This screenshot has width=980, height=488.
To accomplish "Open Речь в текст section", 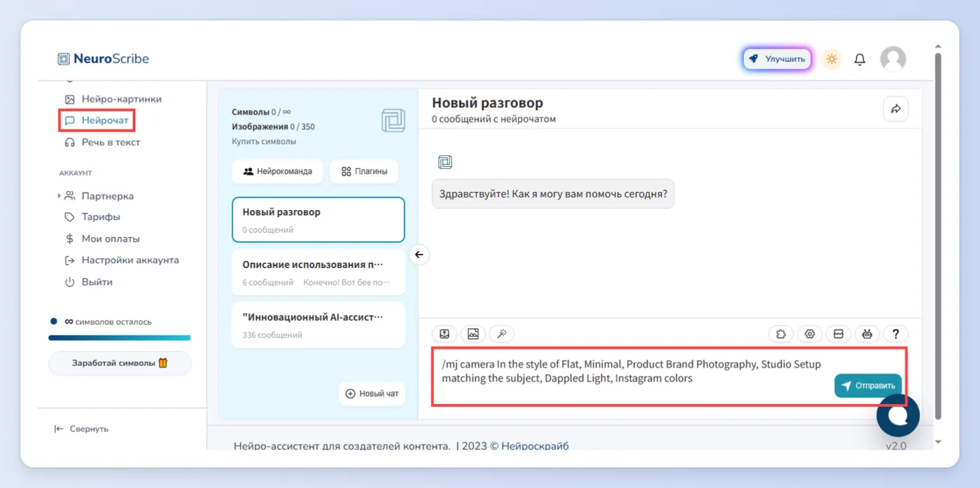I will 102,142.
